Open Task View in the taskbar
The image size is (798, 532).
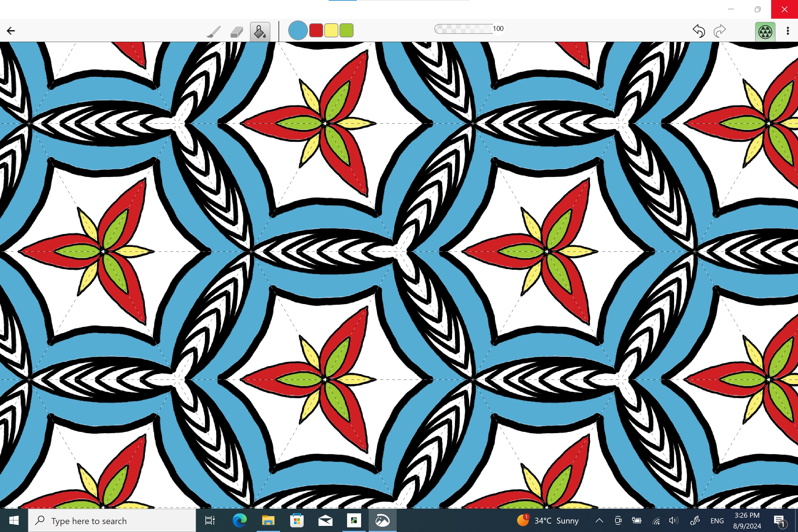tap(210, 520)
